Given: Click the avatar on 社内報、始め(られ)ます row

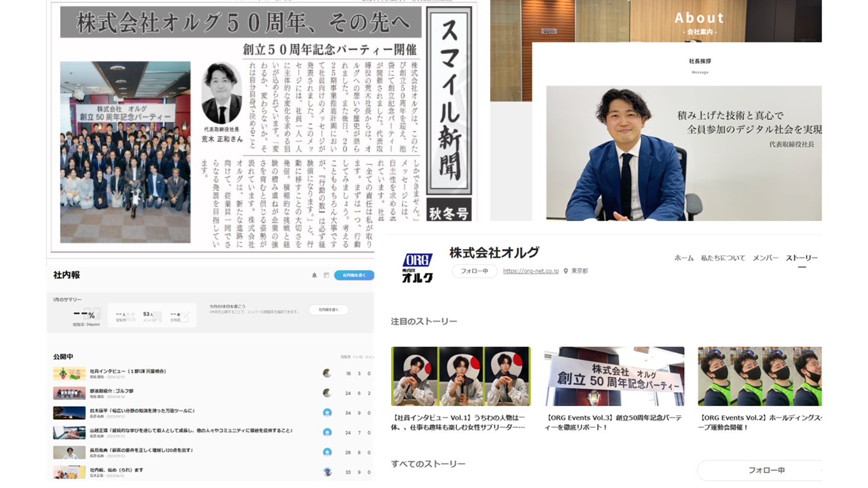Looking at the screenshot, I should [327, 472].
